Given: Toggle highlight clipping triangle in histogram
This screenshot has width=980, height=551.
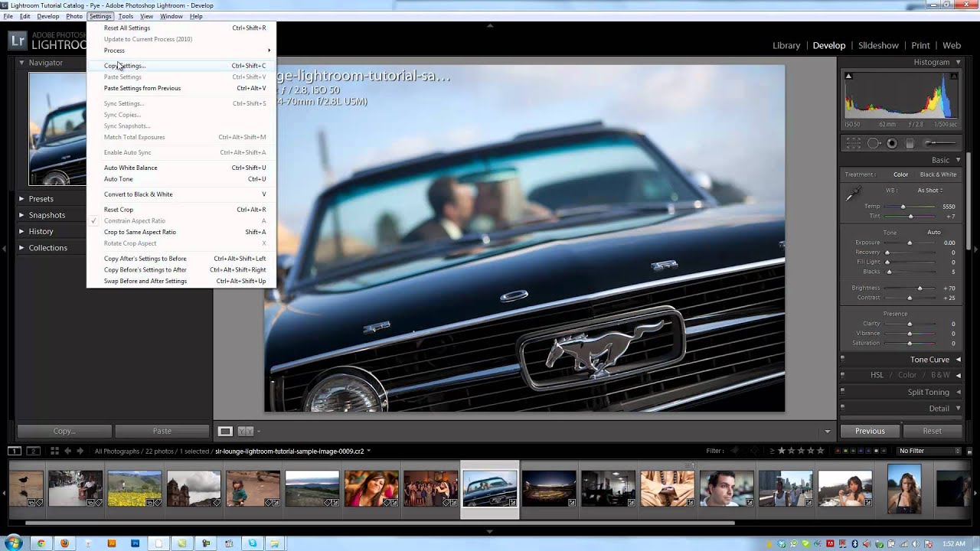Looking at the screenshot, I should 954,76.
